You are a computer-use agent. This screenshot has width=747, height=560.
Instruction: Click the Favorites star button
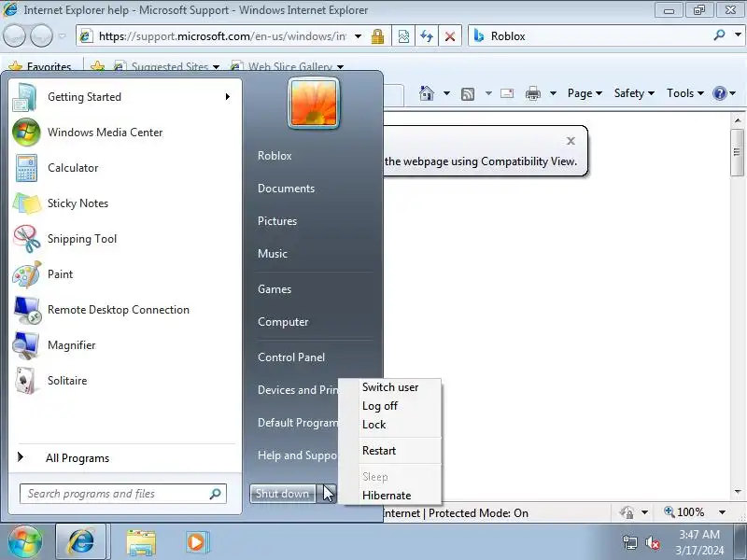(40, 66)
